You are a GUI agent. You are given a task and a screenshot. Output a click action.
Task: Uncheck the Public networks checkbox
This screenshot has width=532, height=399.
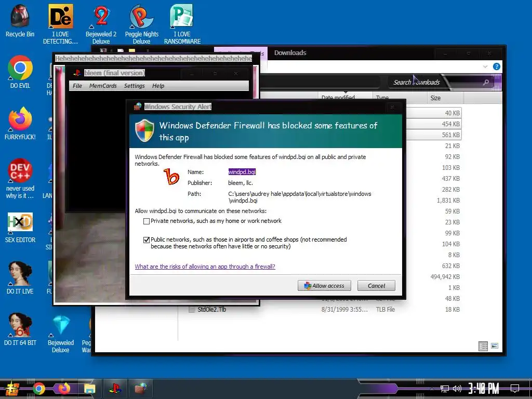[146, 240]
